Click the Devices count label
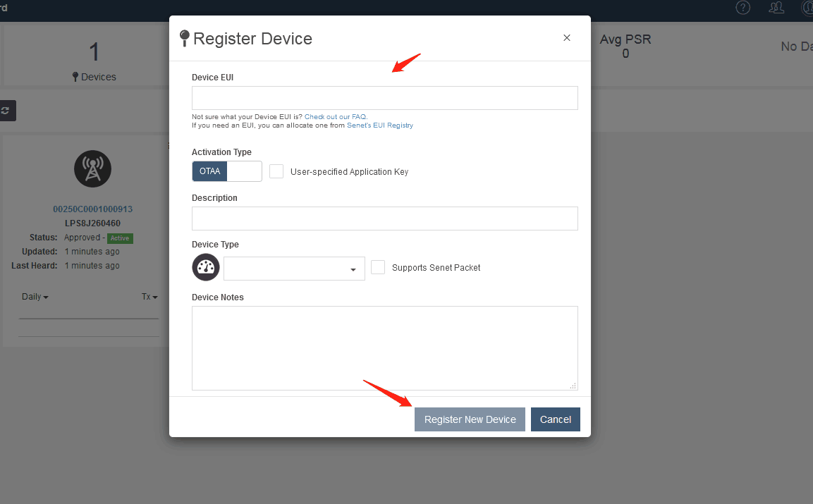The height and width of the screenshot is (504, 813). pyautogui.click(x=94, y=77)
